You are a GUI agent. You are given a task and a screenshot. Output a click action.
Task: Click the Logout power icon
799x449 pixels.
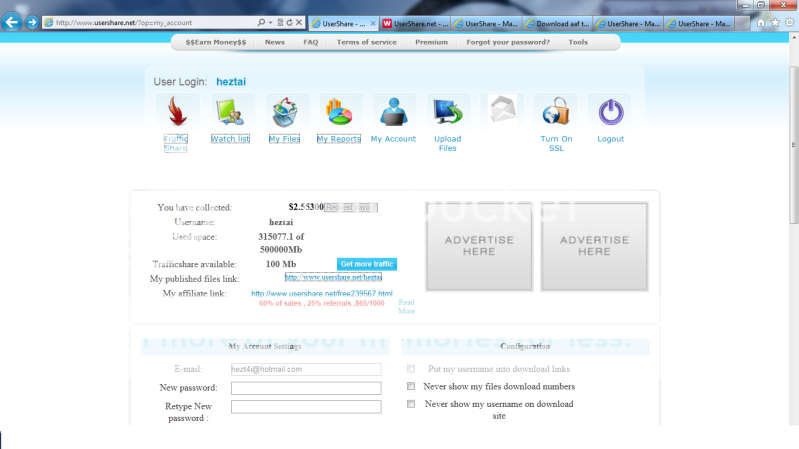pos(610,111)
